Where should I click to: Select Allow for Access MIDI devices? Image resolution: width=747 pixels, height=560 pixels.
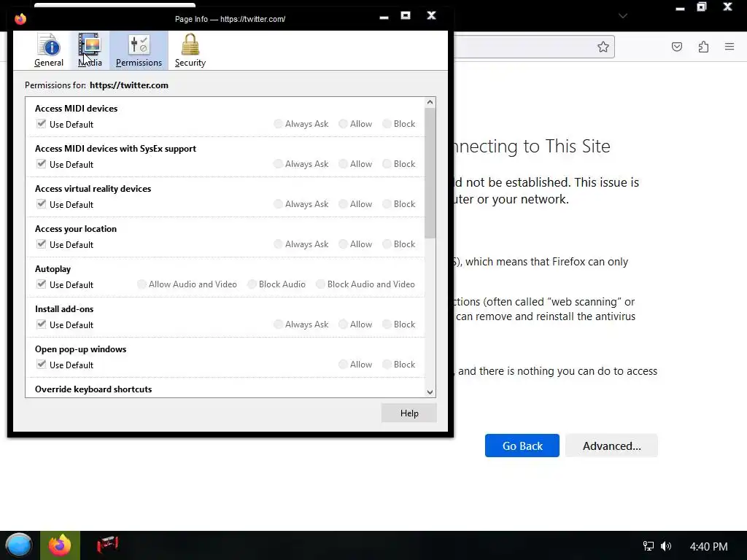click(x=343, y=124)
